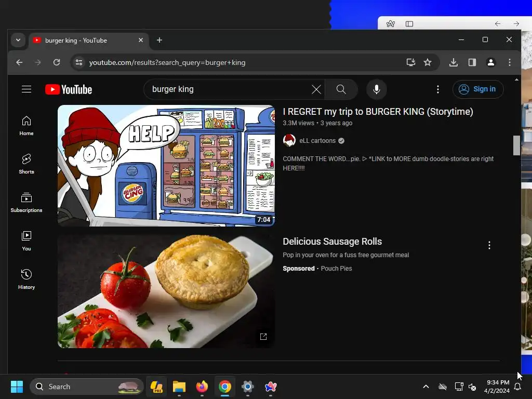Toggle the Chrome side panel
The image size is (532, 399).
[x=472, y=62]
